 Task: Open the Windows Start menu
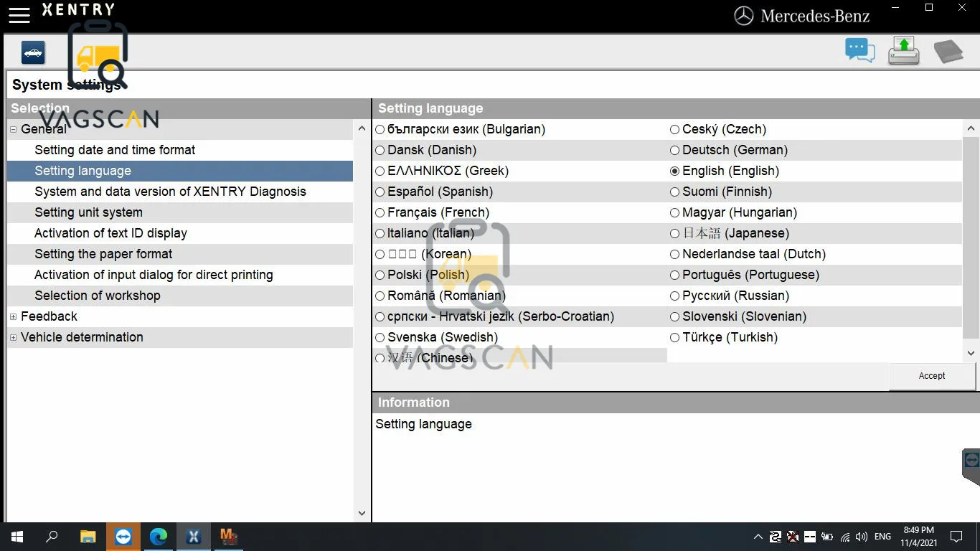(17, 537)
